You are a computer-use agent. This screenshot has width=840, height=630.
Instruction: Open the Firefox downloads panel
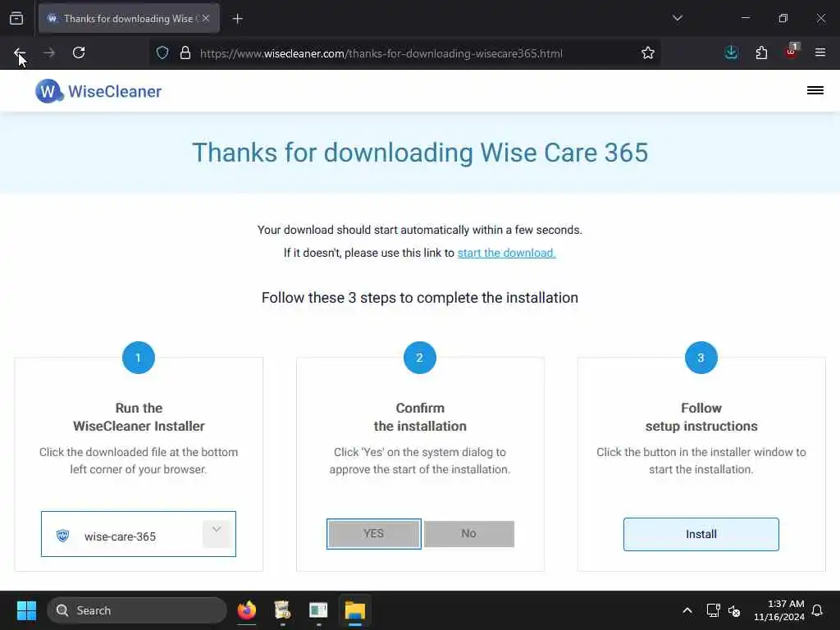(731, 52)
